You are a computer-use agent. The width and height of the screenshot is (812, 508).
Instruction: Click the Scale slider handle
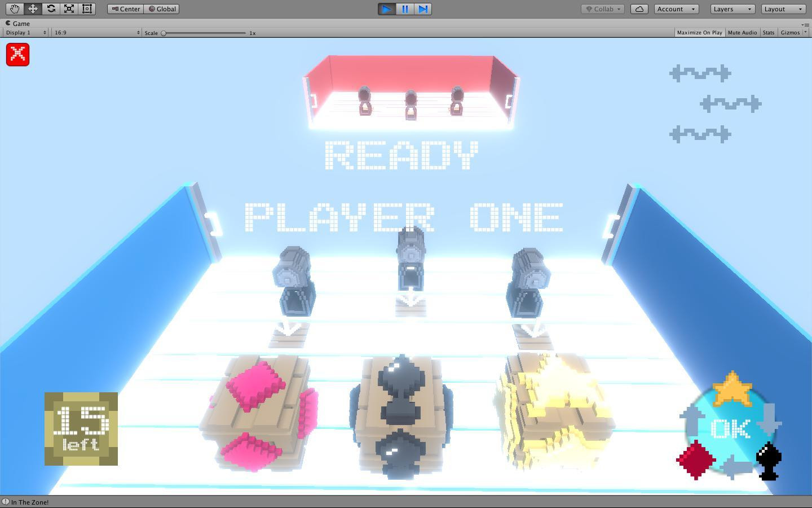click(164, 33)
